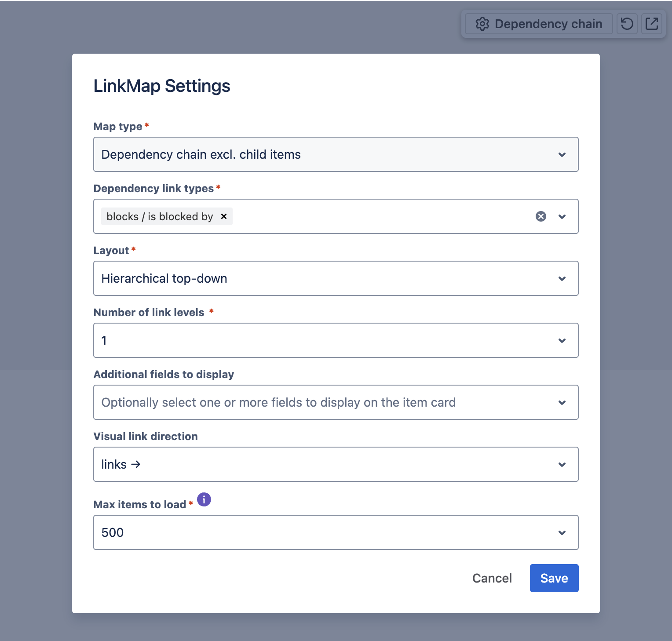Open the Dependency link types dropdown arrow
672x641 pixels.
[562, 217]
